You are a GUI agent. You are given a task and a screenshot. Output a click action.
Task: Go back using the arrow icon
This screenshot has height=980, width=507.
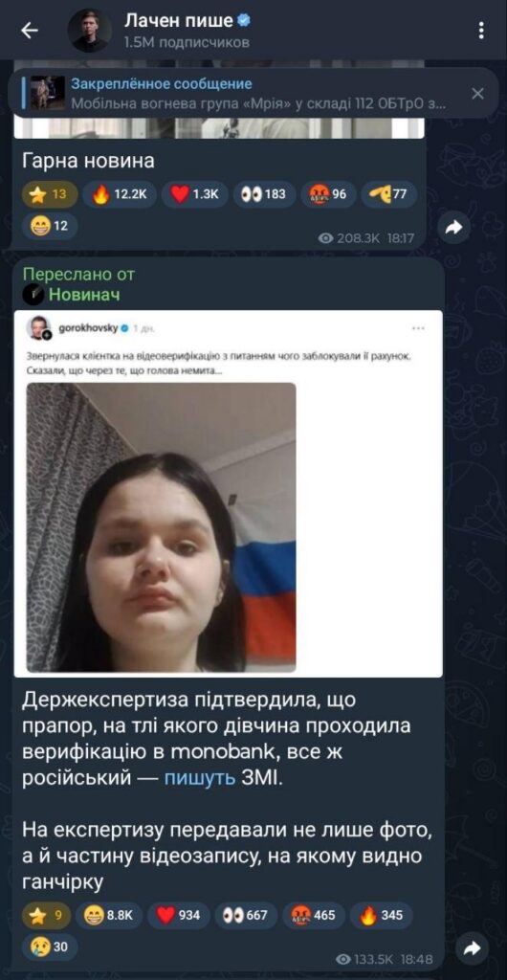tap(30, 32)
